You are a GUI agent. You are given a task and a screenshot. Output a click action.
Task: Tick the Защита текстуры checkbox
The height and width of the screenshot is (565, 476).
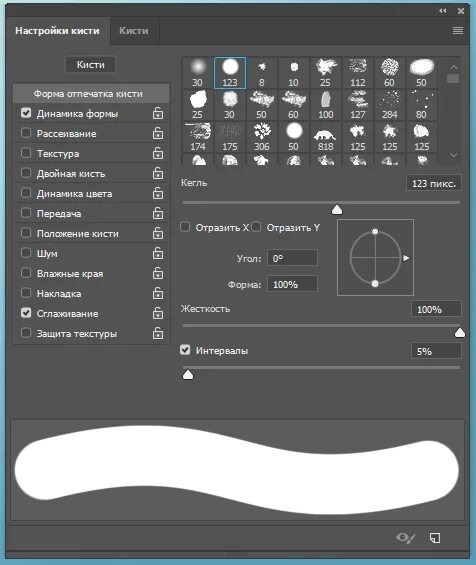[x=26, y=333]
